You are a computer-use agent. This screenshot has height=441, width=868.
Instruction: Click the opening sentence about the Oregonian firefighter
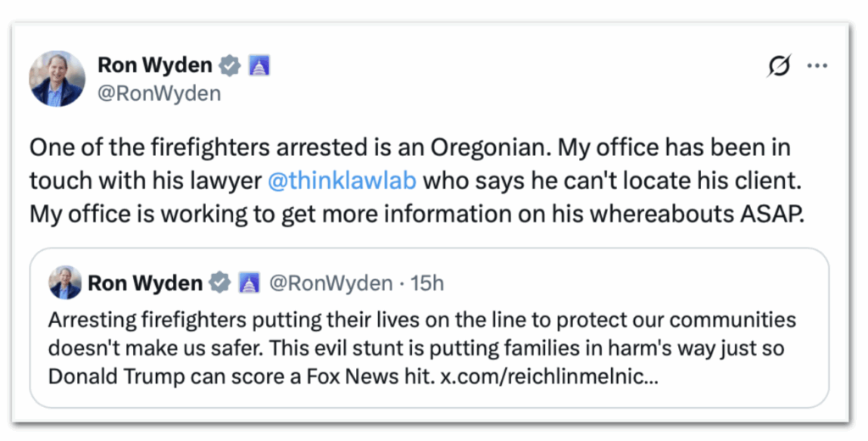coord(288,148)
